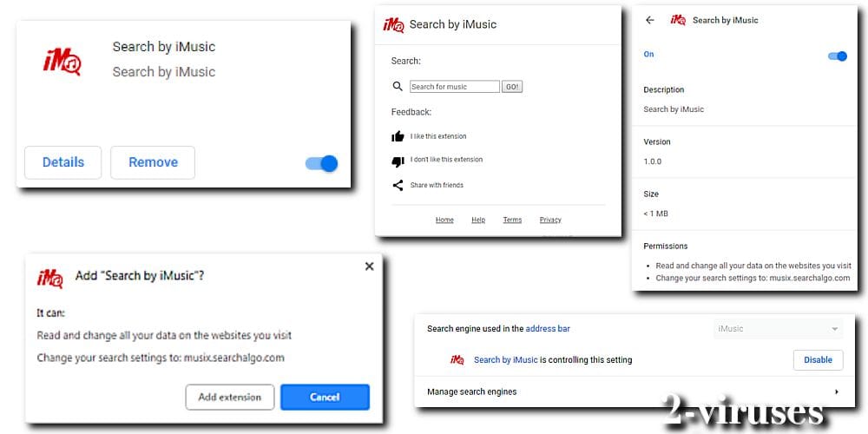
Task: Click Share with friends
Action: [x=437, y=185]
